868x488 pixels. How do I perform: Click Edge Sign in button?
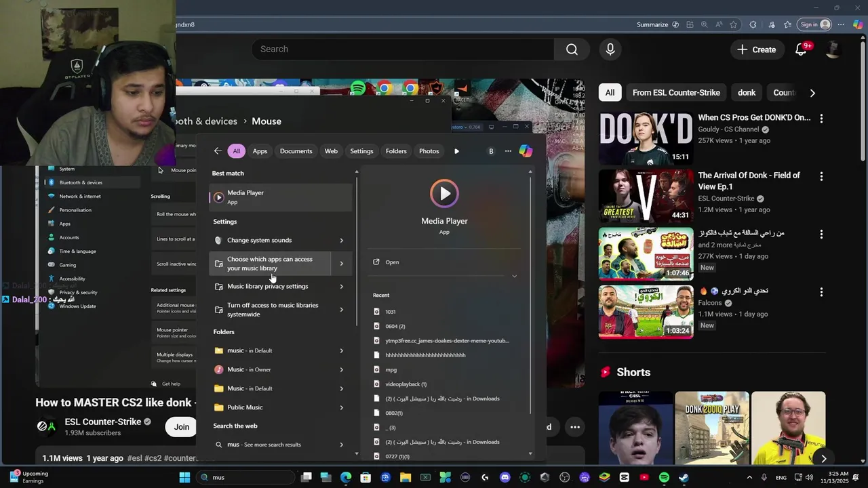click(814, 24)
